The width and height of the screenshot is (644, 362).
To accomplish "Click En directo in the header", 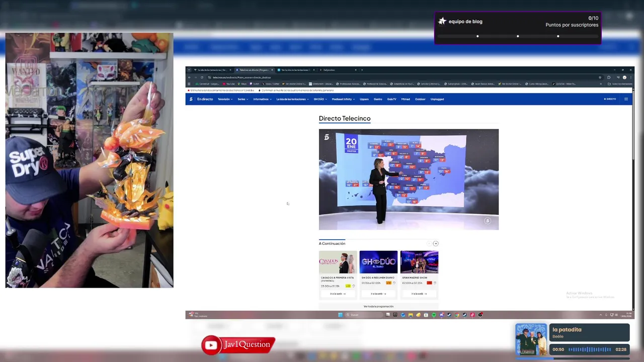I will coord(205,99).
